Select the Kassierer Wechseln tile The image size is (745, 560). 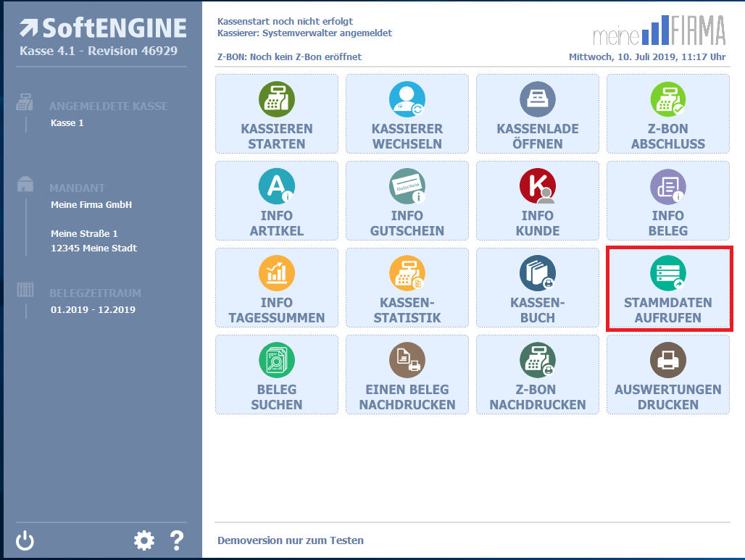pos(407,114)
